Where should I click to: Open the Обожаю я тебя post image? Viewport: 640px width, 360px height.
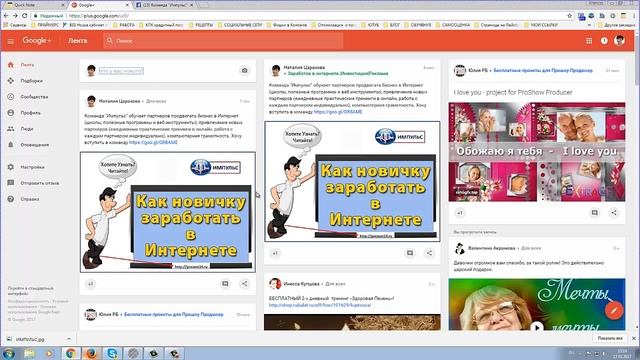click(x=537, y=152)
